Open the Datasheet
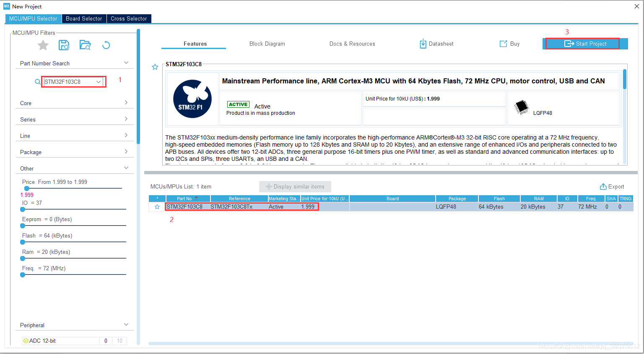This screenshot has width=644, height=354. pos(436,44)
